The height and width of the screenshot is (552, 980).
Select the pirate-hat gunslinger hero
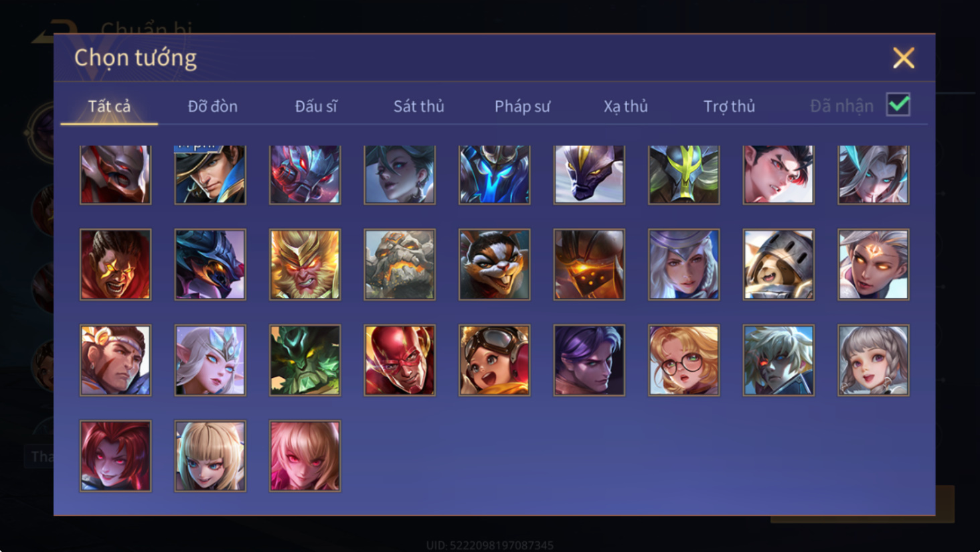coord(210,175)
